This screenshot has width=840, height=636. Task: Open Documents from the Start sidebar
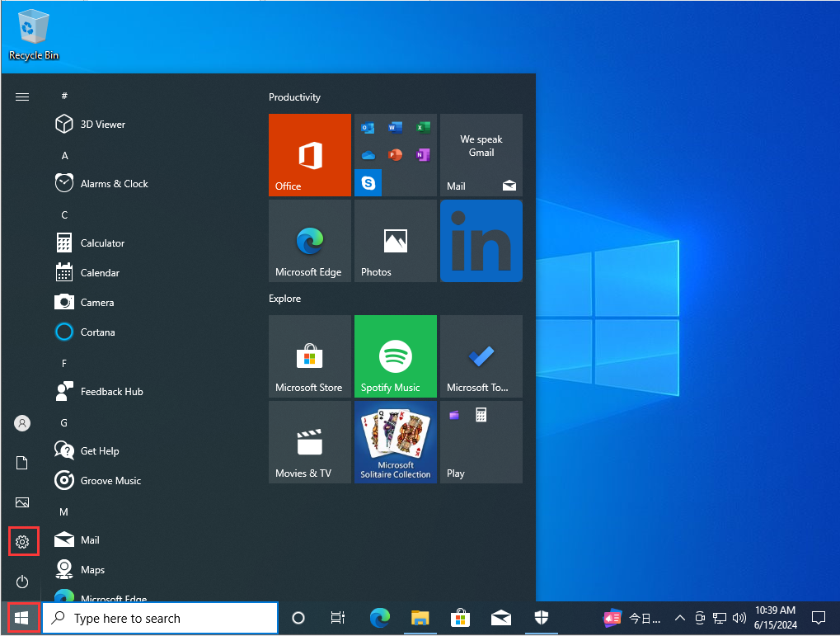pyautogui.click(x=22, y=463)
